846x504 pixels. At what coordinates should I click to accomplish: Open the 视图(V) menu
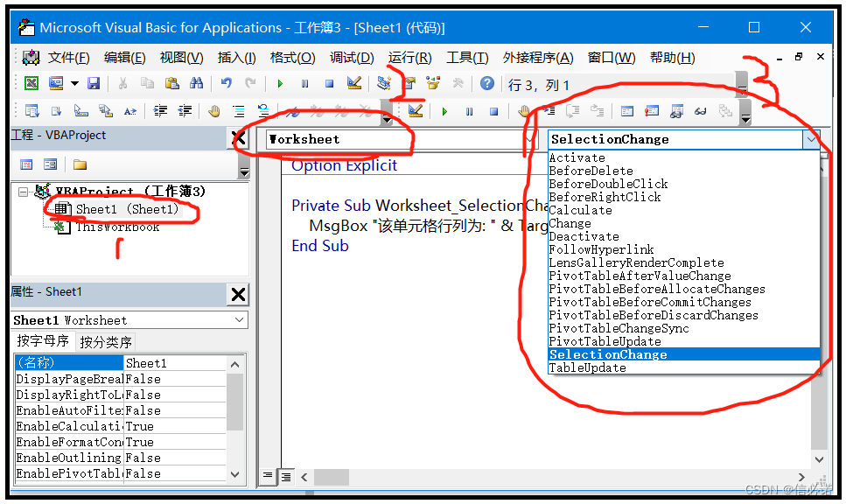(181, 57)
